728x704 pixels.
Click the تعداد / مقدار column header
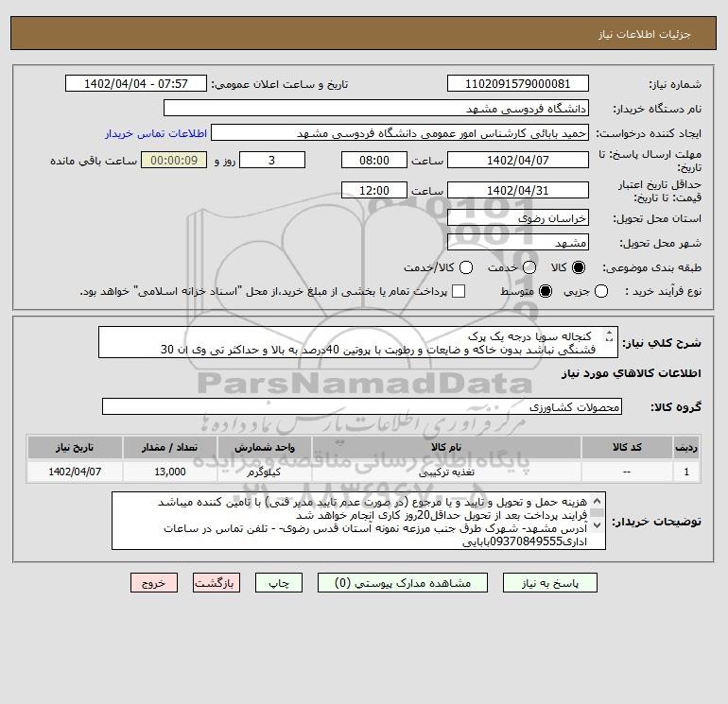[169, 447]
